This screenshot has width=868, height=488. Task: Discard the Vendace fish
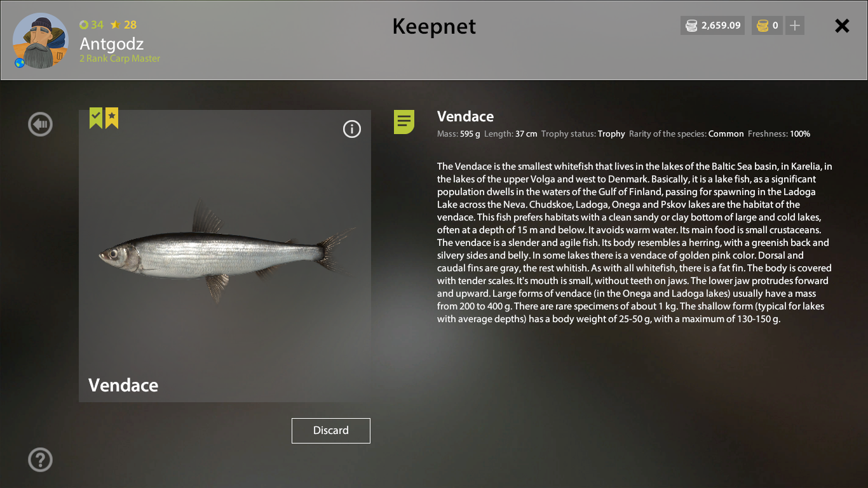(331, 430)
